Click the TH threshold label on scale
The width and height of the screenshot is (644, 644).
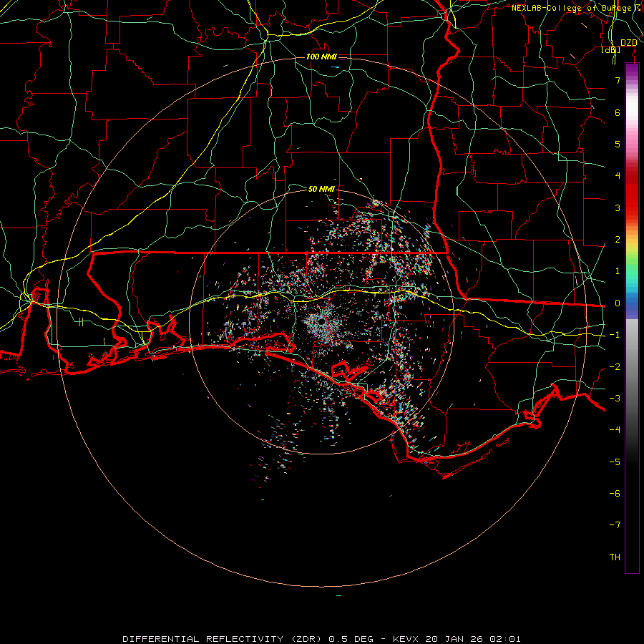pyautogui.click(x=615, y=557)
